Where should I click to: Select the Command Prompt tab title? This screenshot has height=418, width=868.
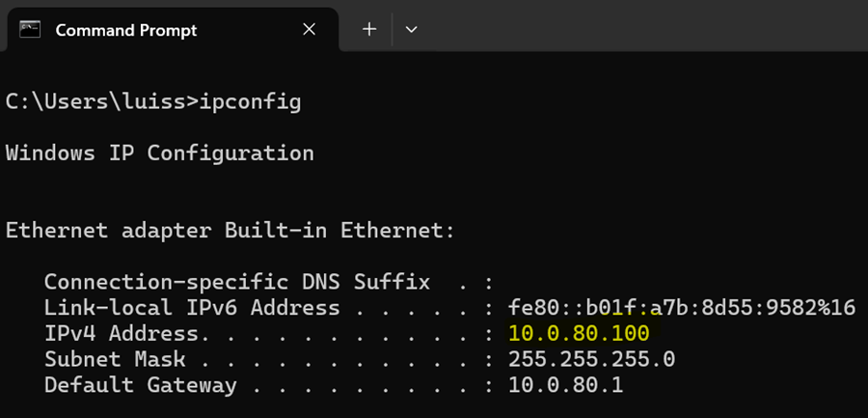click(x=126, y=30)
